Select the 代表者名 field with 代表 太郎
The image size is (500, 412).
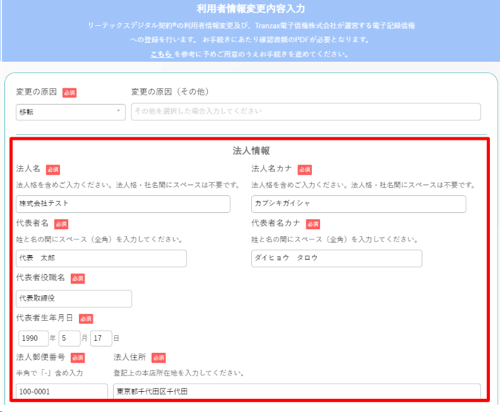[101, 258]
